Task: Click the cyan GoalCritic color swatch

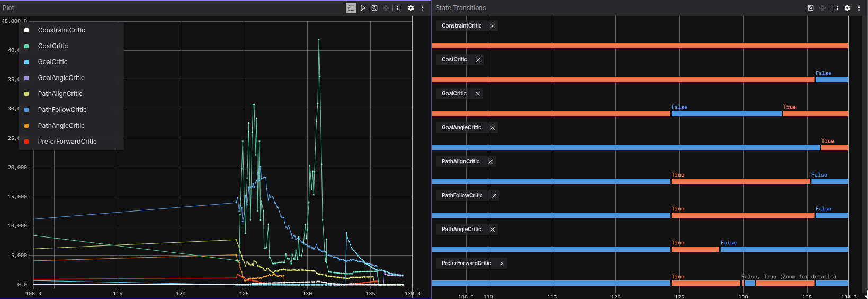Action: point(26,62)
